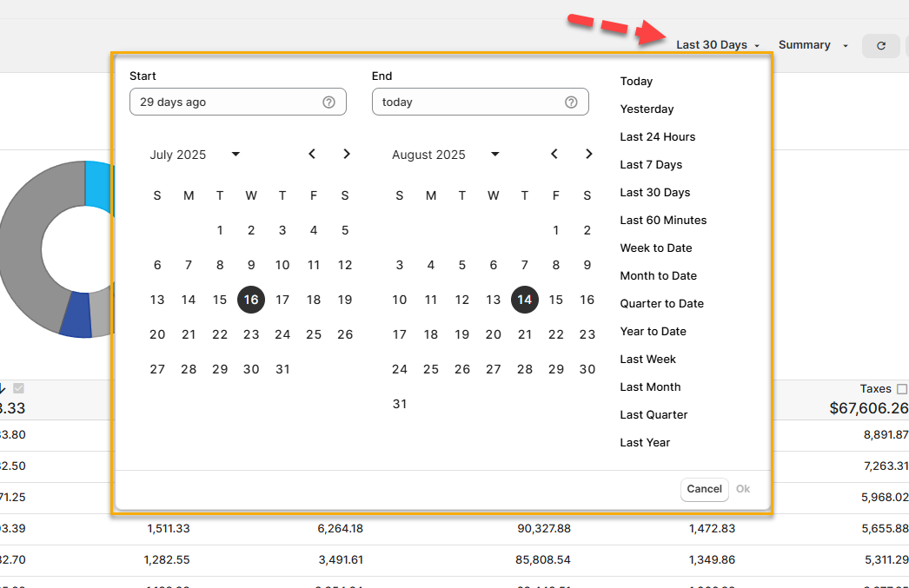Click the Start date input field
This screenshot has width=909, height=588.
(226, 102)
